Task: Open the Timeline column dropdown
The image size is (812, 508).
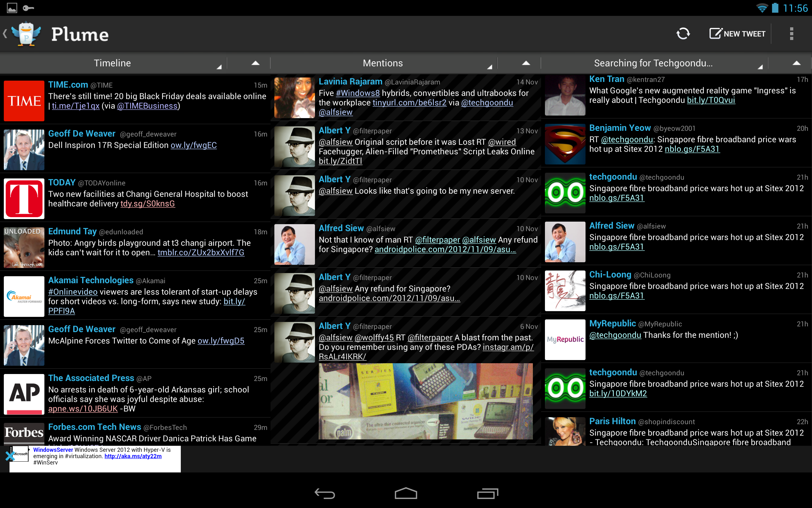Action: point(112,63)
